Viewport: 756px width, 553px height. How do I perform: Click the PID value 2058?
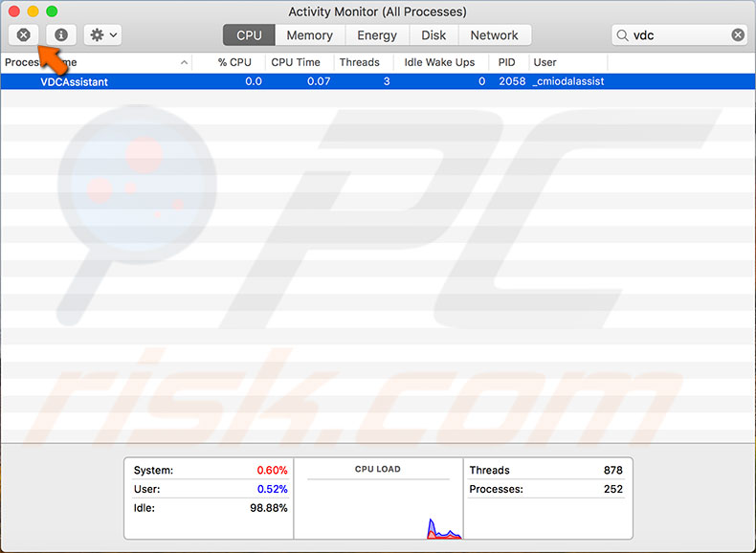coord(512,81)
